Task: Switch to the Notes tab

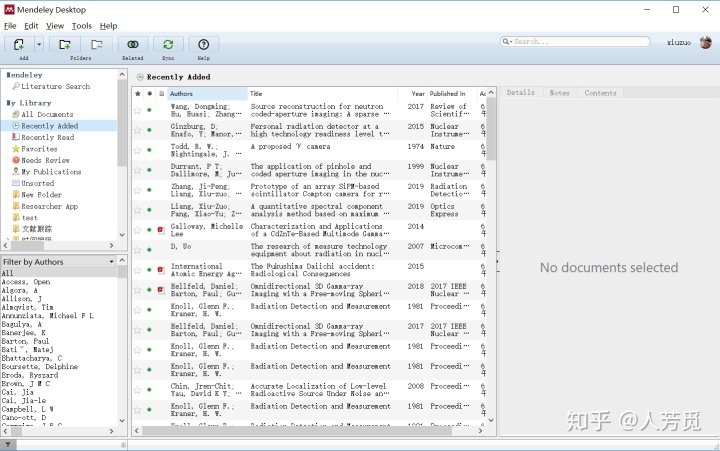Action: click(x=559, y=93)
